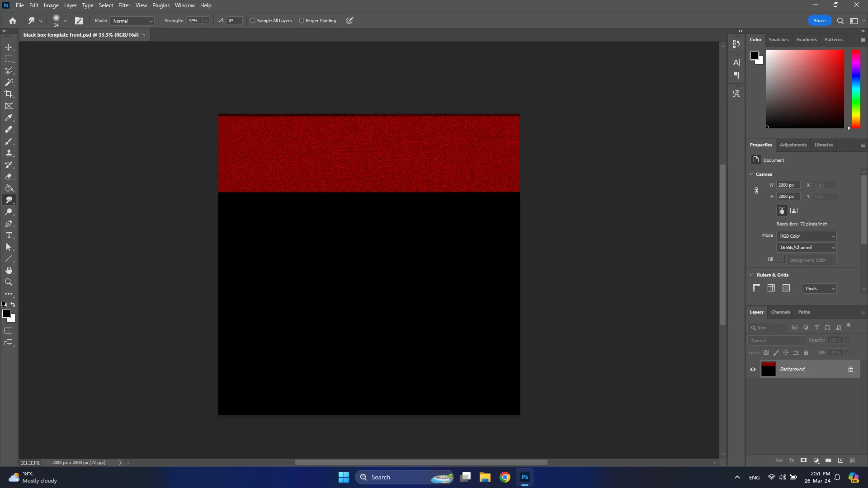Select the Eraser tool
Screen dimensions: 868x488
pos(9,177)
